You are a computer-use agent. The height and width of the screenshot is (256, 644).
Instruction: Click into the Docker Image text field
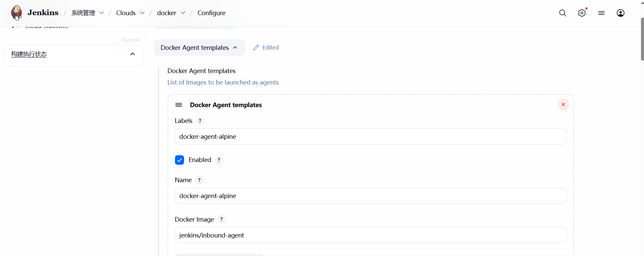point(370,235)
